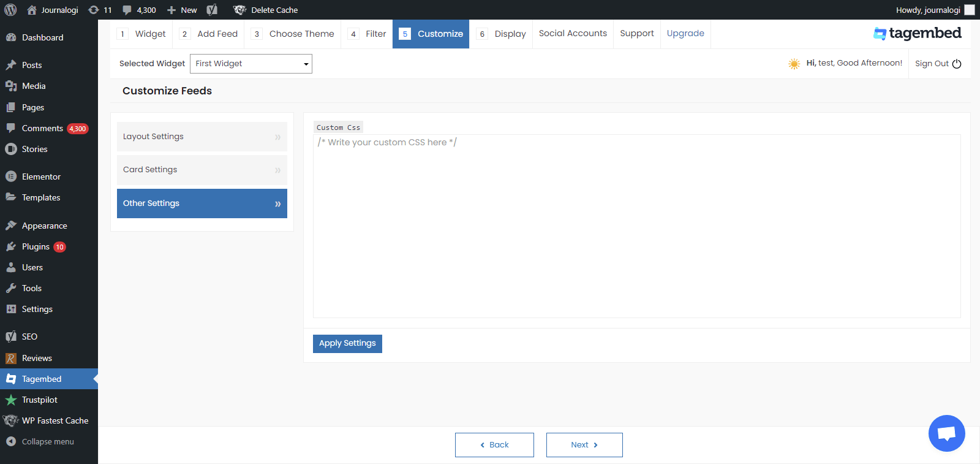Expand Card Settings section

point(202,170)
